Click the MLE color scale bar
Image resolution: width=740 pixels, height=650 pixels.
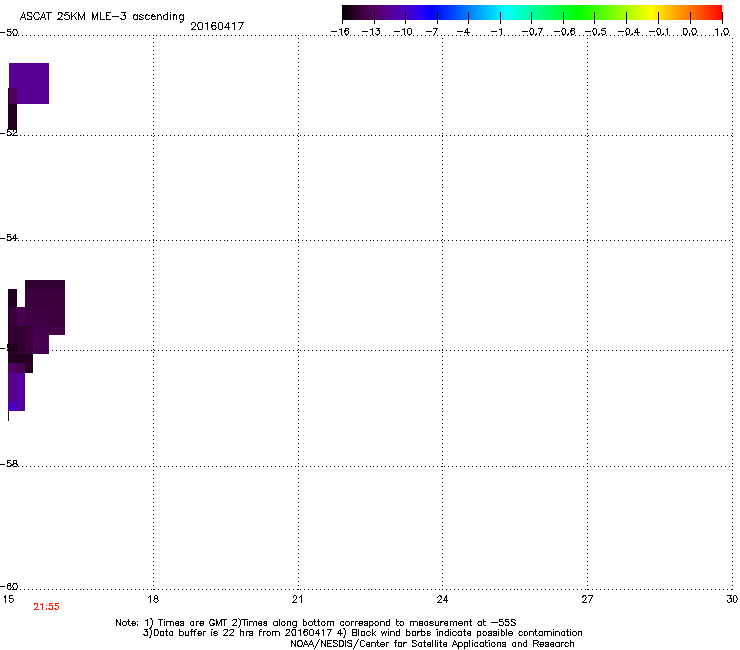pyautogui.click(x=532, y=12)
